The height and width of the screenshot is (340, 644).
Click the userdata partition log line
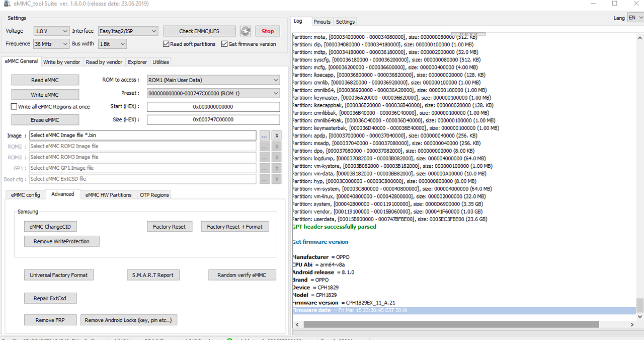[389, 219]
